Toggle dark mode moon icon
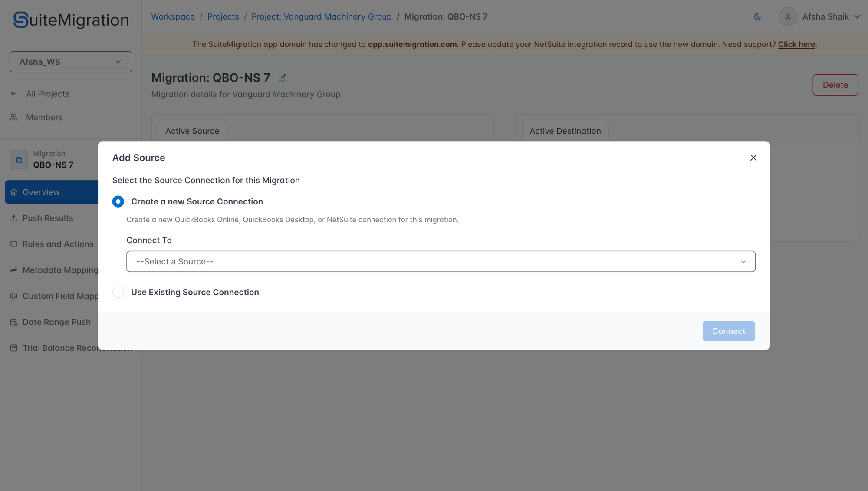The image size is (868, 491). (757, 16)
